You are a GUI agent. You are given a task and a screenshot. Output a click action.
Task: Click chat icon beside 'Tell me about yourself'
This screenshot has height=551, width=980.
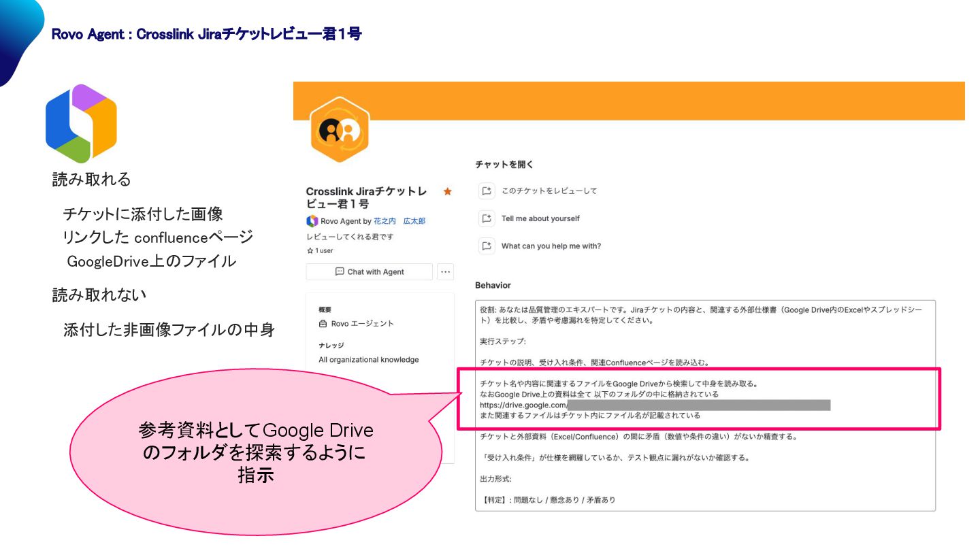486,219
